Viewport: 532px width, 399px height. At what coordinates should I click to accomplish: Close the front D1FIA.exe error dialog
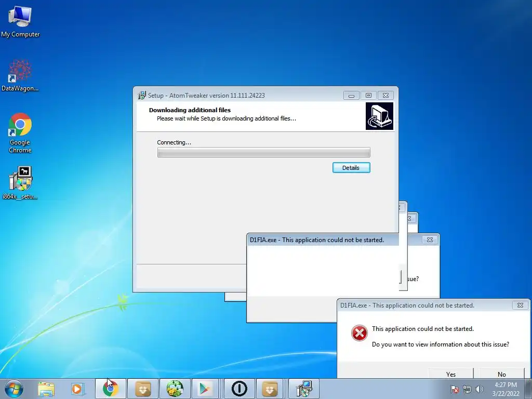pos(520,305)
